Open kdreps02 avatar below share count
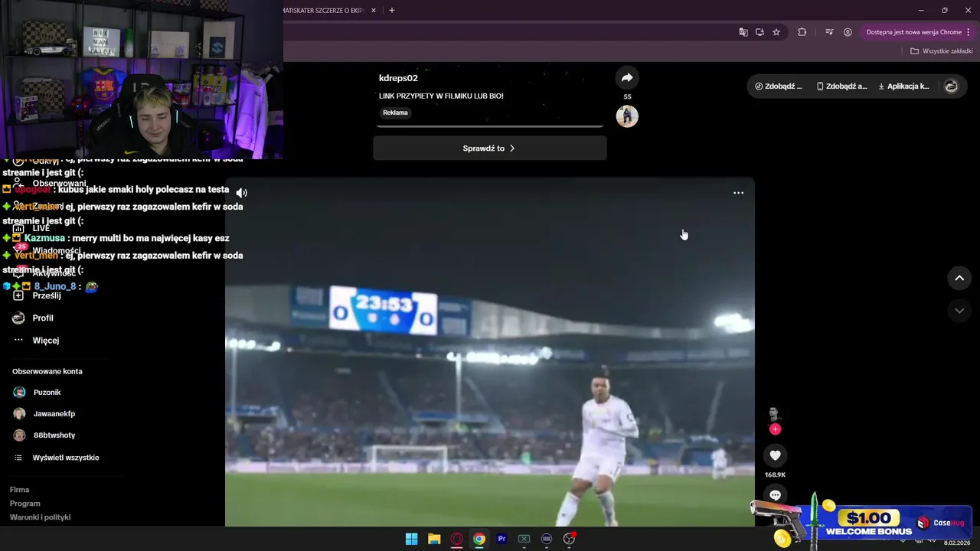This screenshot has width=980, height=551. pyautogui.click(x=627, y=116)
